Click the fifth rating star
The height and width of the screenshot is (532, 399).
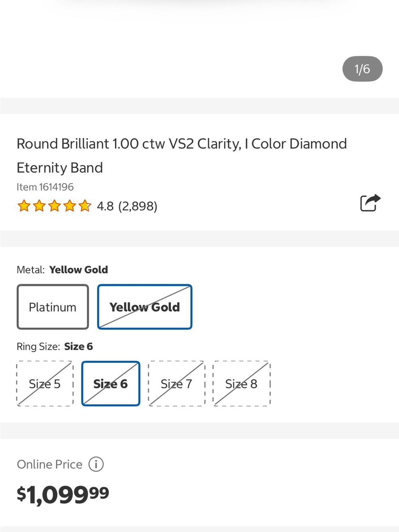click(x=85, y=206)
